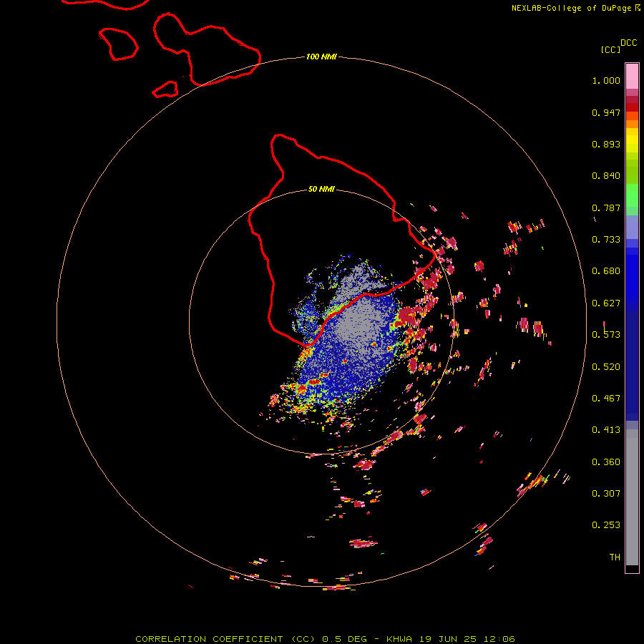Click the 0.307 legend value
Viewport: 644px width, 644px height.
[x=606, y=494]
